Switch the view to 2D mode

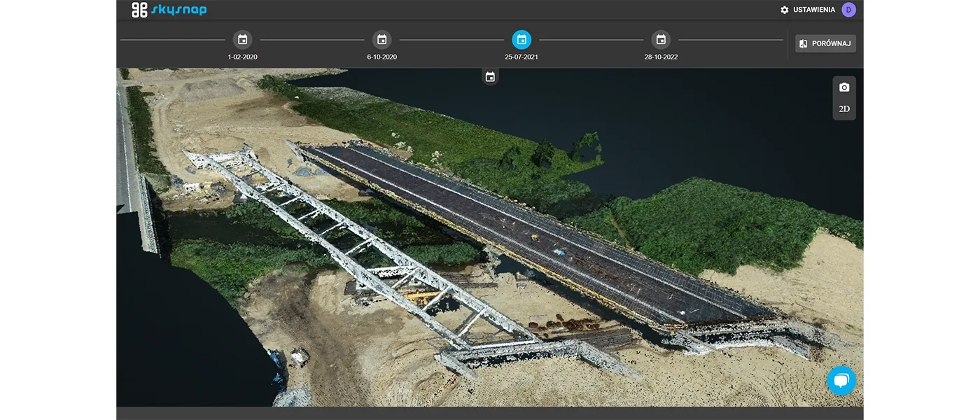click(844, 109)
